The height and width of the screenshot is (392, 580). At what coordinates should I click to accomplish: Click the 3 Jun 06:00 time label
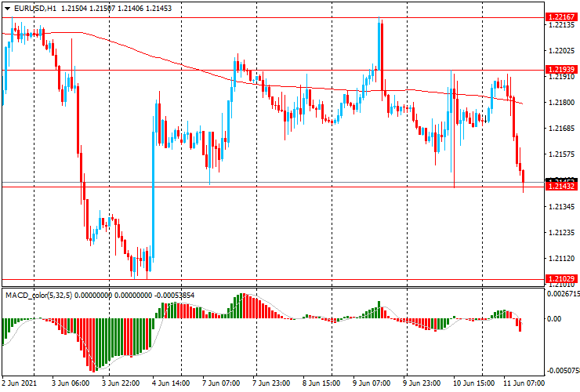click(71, 383)
